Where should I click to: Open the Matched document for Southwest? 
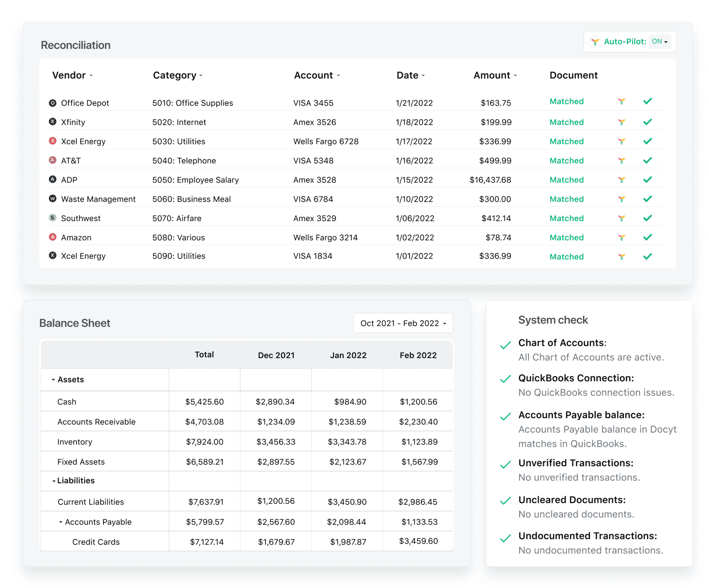567,218
